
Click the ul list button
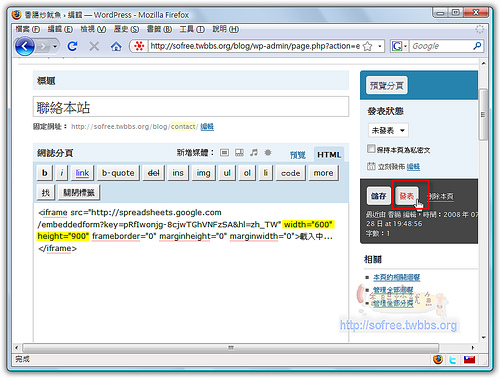coord(227,173)
